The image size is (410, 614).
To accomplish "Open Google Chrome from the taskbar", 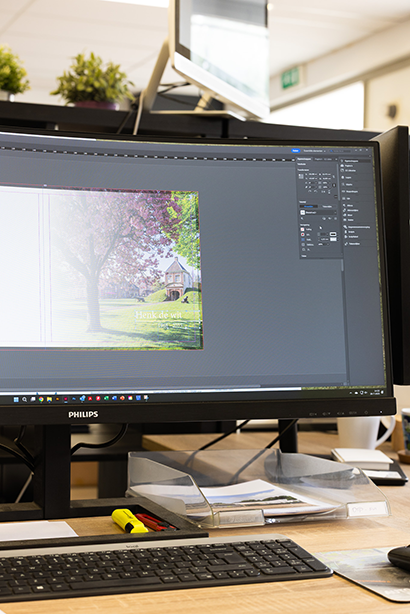I will [x=41, y=399].
